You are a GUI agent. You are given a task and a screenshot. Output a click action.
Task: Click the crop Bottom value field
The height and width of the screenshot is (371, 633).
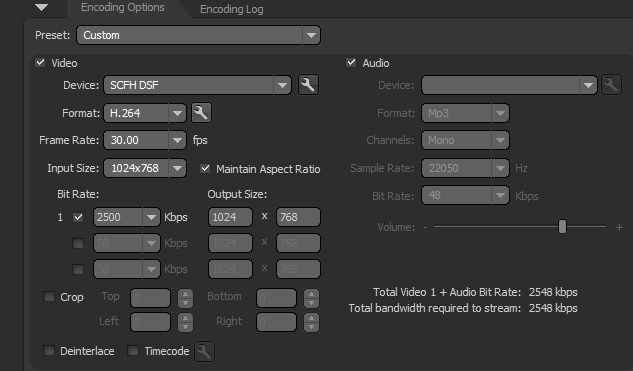click(276, 298)
